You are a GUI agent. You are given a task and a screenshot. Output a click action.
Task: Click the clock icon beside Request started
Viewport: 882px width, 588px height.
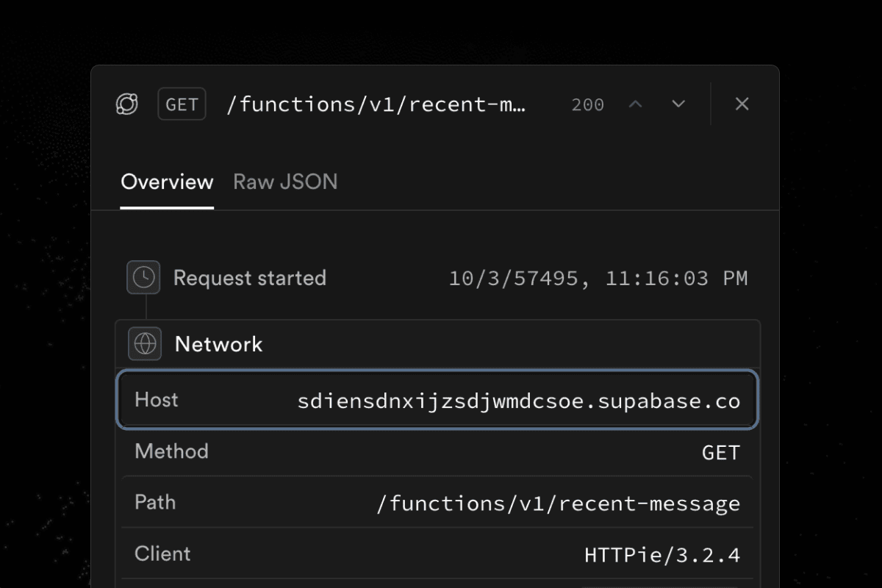tap(143, 277)
